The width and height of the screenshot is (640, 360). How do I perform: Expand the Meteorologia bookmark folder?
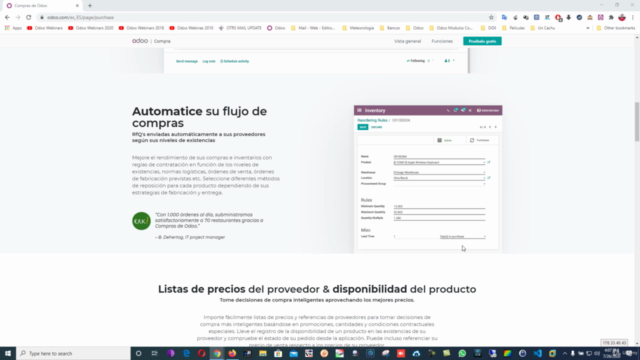[x=358, y=28]
